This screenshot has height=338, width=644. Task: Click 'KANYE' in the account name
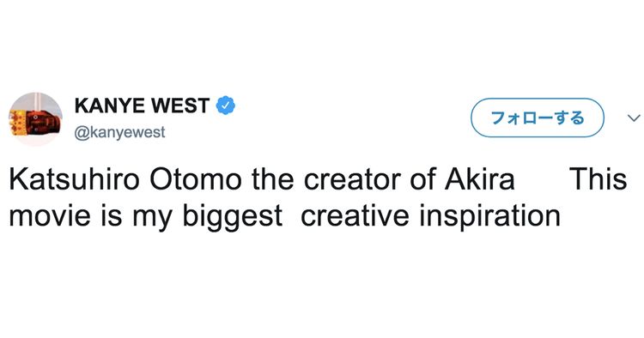pos(110,106)
